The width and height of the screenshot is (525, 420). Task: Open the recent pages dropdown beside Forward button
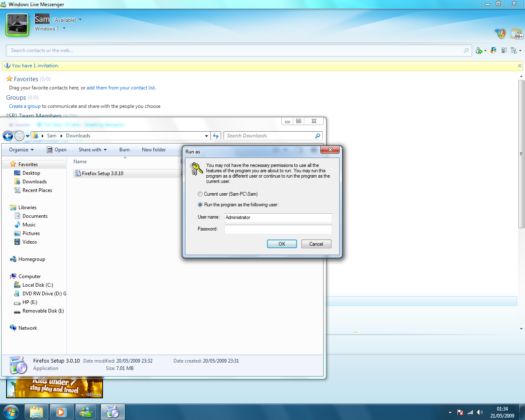click(x=27, y=136)
